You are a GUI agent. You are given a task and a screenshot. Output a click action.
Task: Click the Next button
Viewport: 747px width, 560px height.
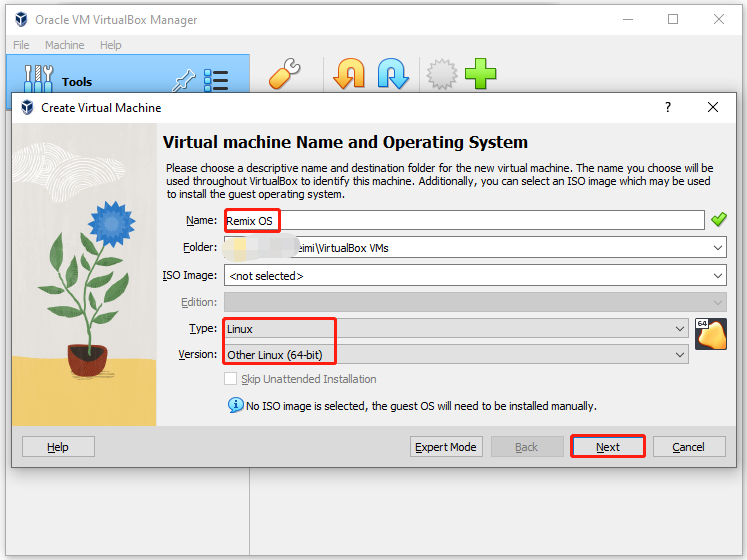[607, 447]
